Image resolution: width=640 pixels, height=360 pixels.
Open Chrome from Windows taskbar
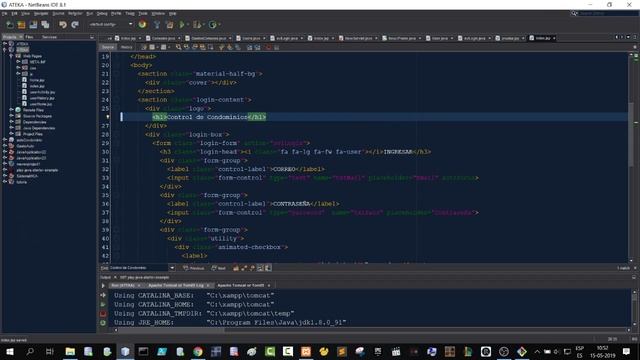click(x=198, y=351)
